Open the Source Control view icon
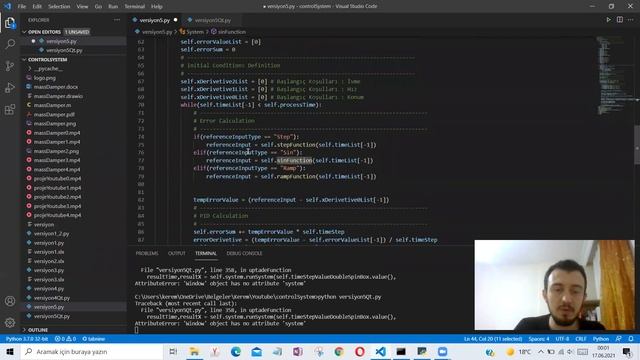This screenshot has height=360, width=640. click(x=10, y=66)
